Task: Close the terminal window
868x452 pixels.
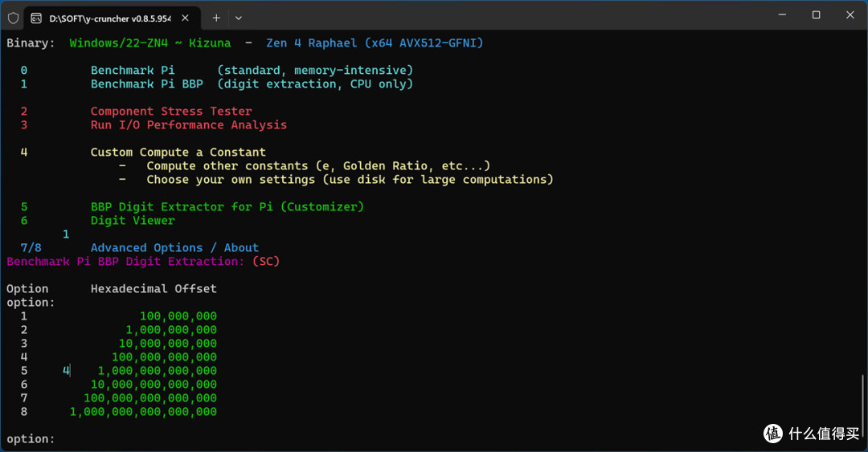Action: (850, 15)
